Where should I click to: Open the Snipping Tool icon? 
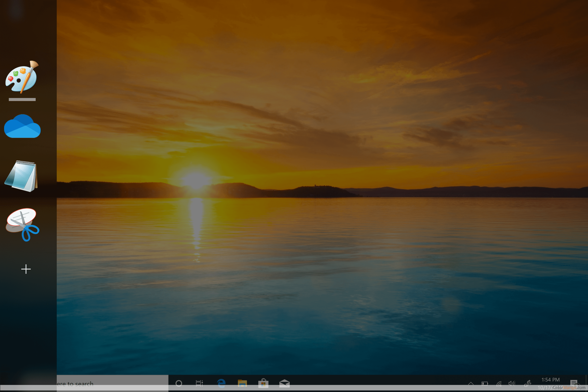(x=23, y=224)
